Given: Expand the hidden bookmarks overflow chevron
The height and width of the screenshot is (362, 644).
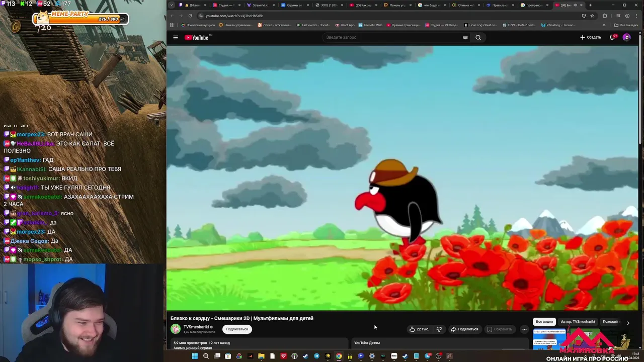Looking at the screenshot, I should (604, 25).
